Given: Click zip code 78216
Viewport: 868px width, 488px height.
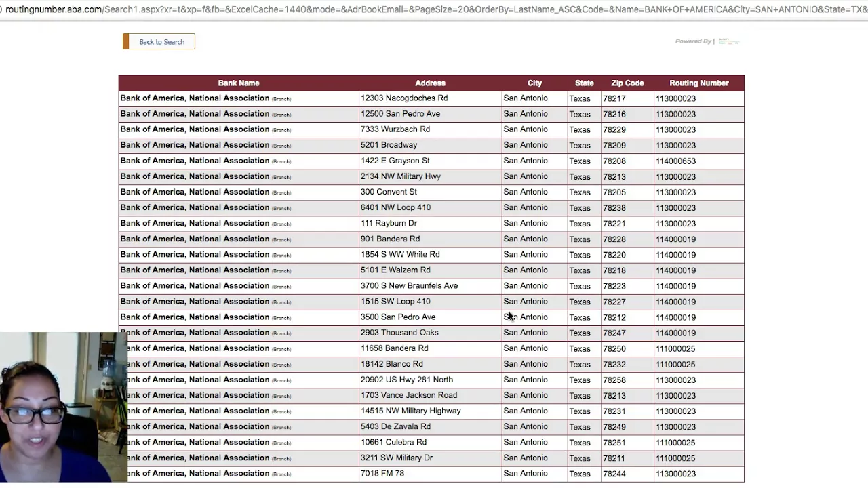Looking at the screenshot, I should 614,114.
